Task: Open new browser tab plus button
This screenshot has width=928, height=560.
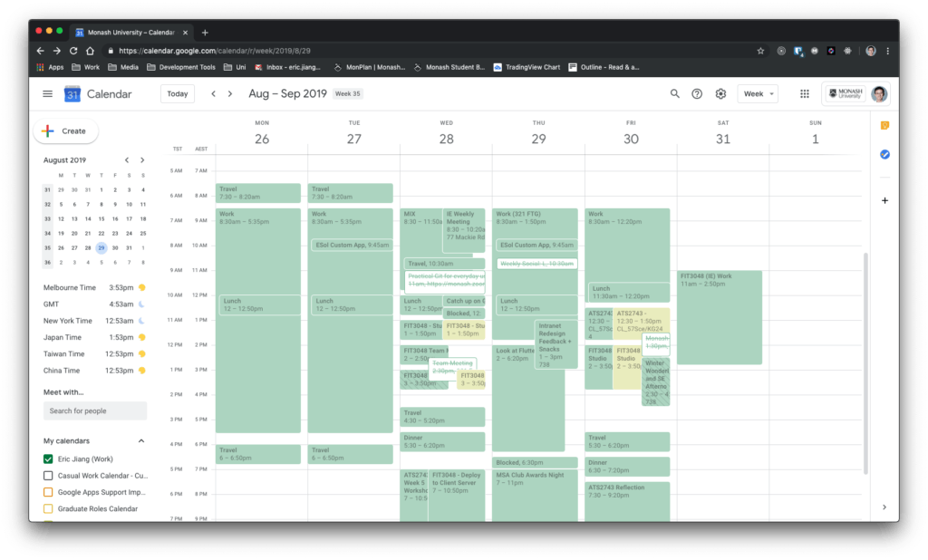Action: pyautogui.click(x=205, y=33)
